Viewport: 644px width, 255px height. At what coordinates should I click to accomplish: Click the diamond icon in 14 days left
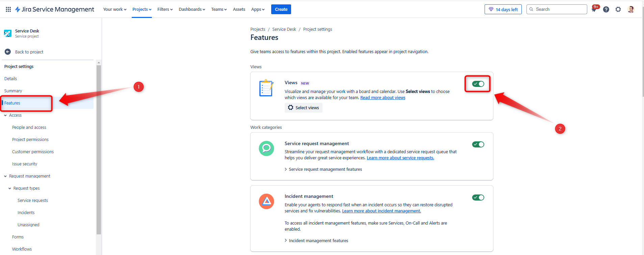click(491, 9)
